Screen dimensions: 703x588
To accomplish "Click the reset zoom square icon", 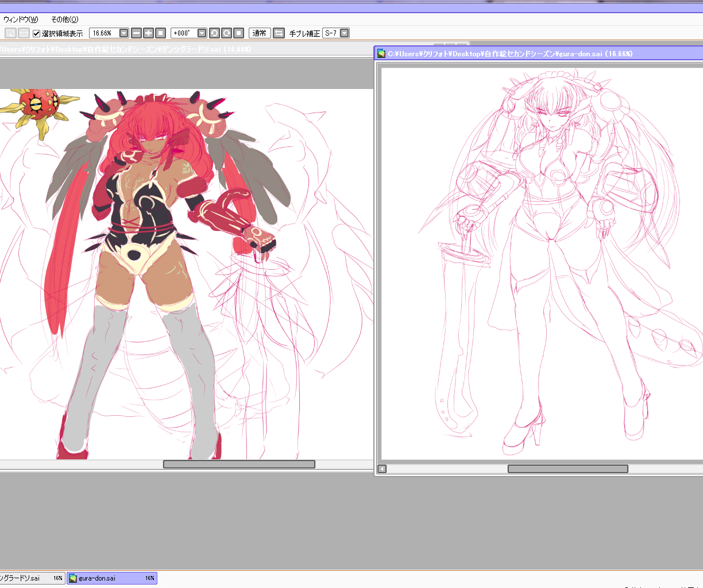I will (x=161, y=33).
